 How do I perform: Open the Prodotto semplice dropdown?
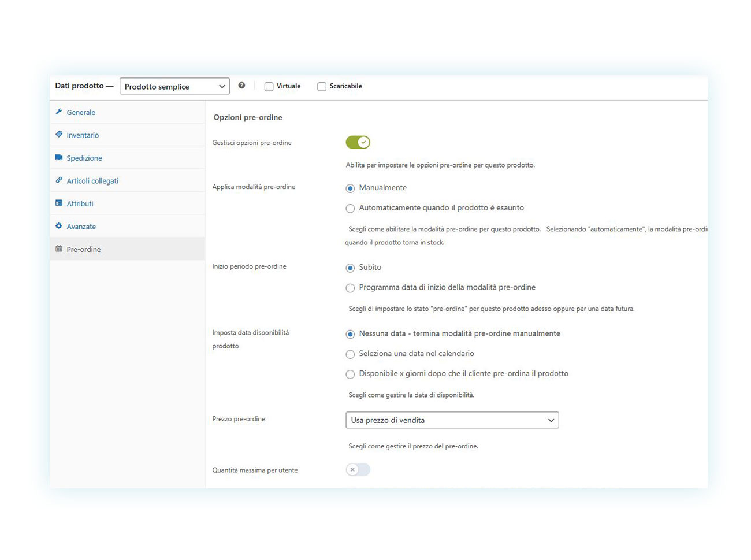(x=174, y=86)
